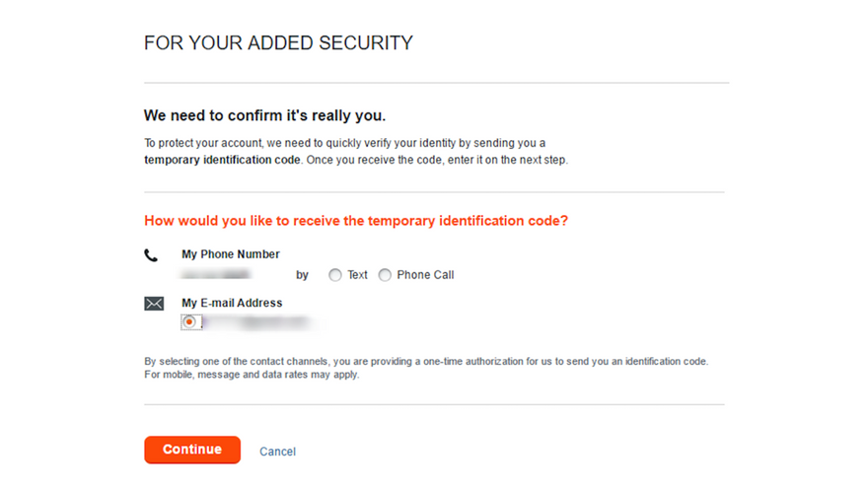Click the phone handset icon
This screenshot has height=493, width=868.
151,255
